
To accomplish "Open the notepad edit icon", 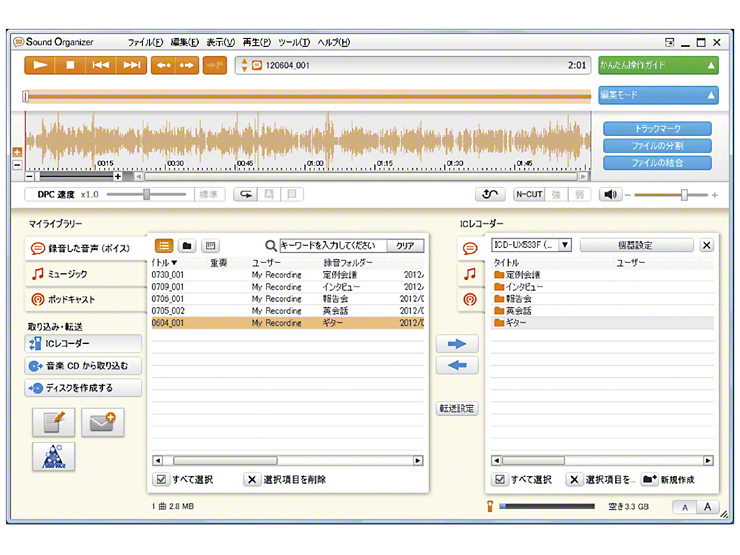I will (53, 422).
